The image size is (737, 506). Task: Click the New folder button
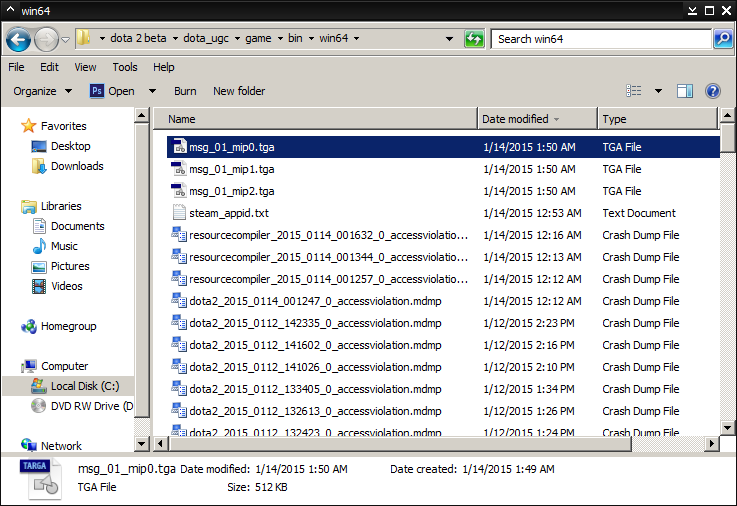[239, 91]
